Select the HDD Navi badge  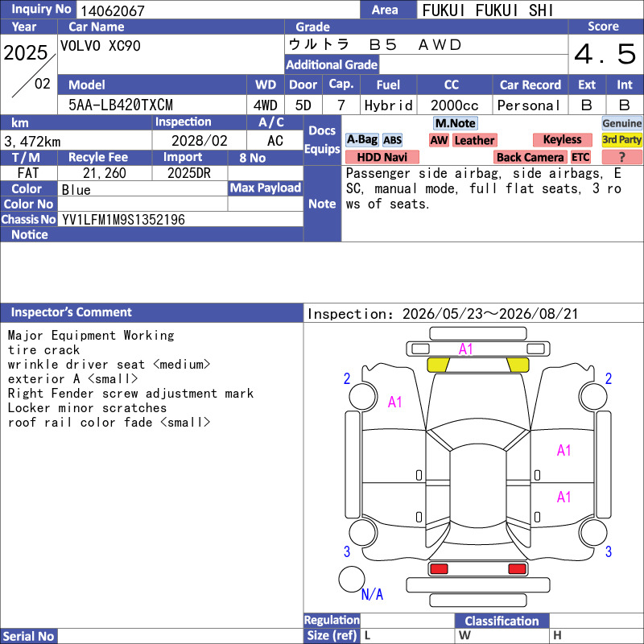[x=382, y=157]
